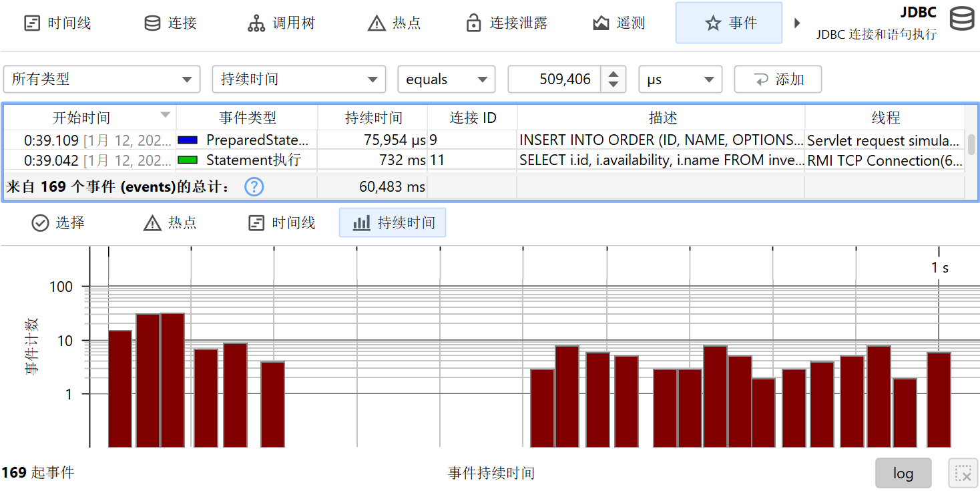Viewport: 980px width, 491px height.
Task: Open the 调用树 call tree view
Action: [281, 23]
